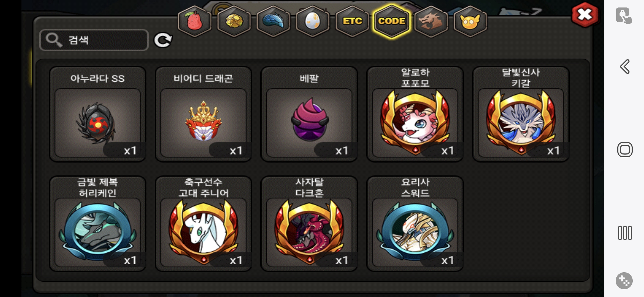Focus the 검색 search field
The height and width of the screenshot is (297, 644).
[x=94, y=40]
